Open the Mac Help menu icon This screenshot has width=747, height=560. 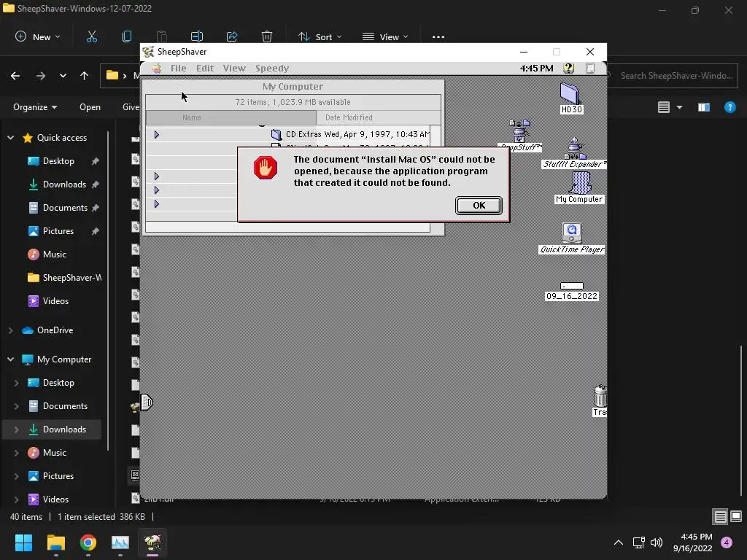pyautogui.click(x=568, y=68)
